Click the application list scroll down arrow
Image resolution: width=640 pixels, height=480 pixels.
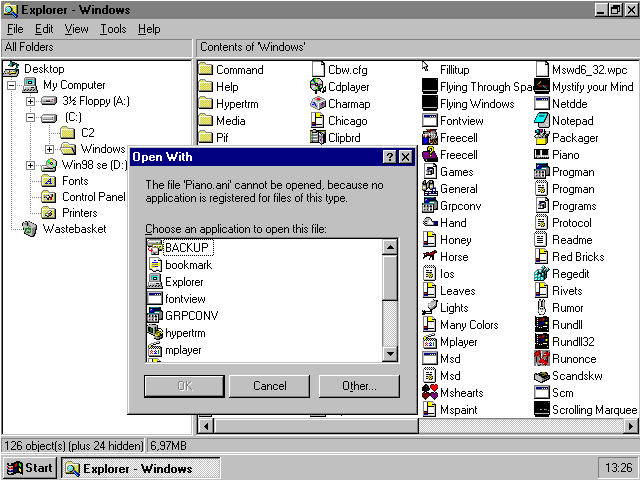[x=390, y=353]
